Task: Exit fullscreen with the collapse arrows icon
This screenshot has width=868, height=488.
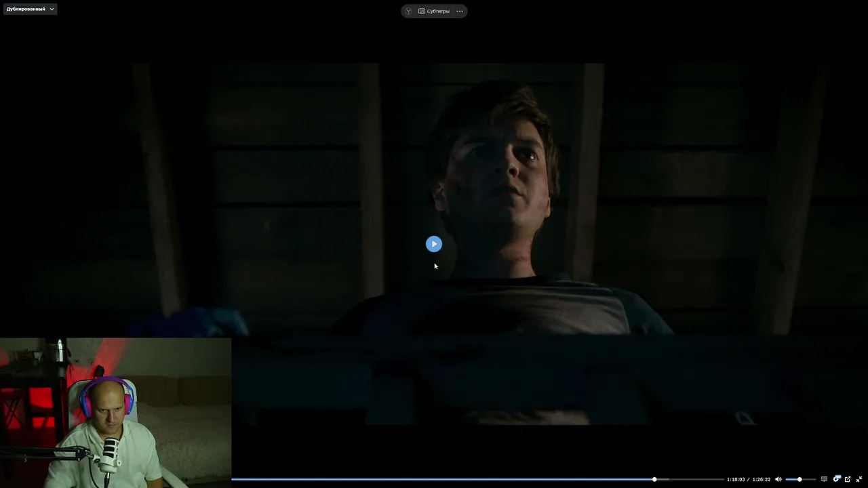Action: click(x=859, y=479)
